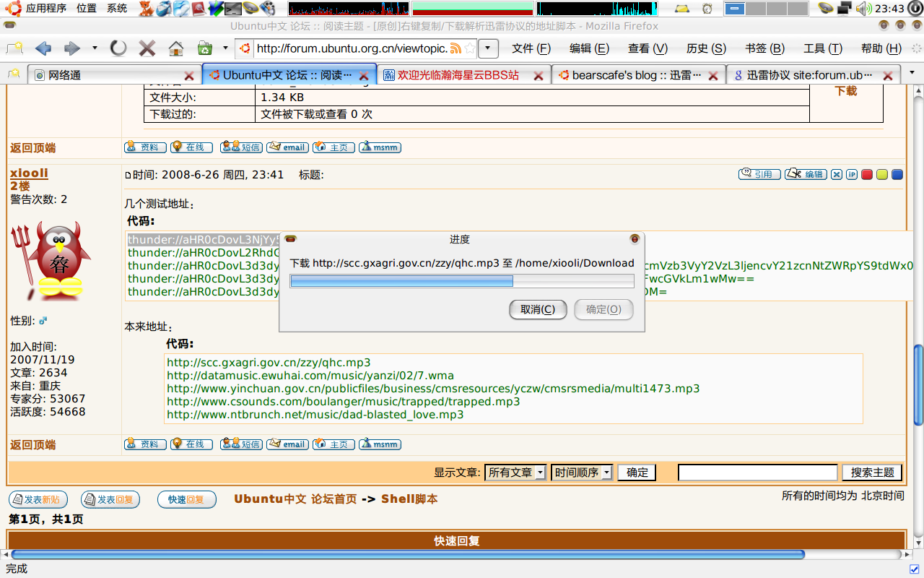Click the network monitor icon in the tray
The image size is (924, 578).
point(845,9)
